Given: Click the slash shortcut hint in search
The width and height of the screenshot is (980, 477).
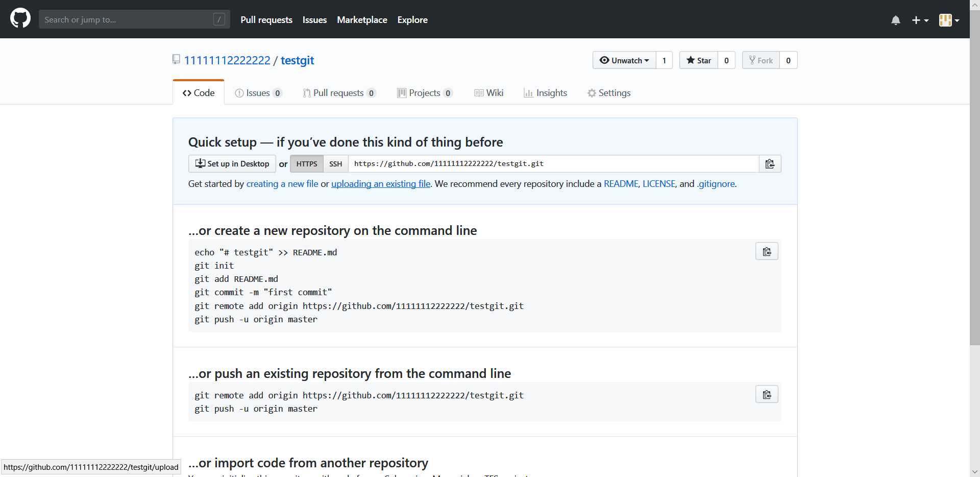Looking at the screenshot, I should 219,19.
